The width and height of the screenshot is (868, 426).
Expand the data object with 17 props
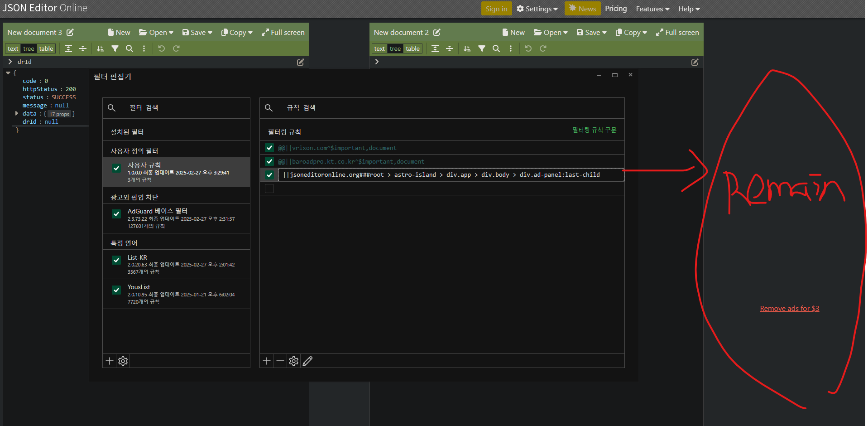17,113
